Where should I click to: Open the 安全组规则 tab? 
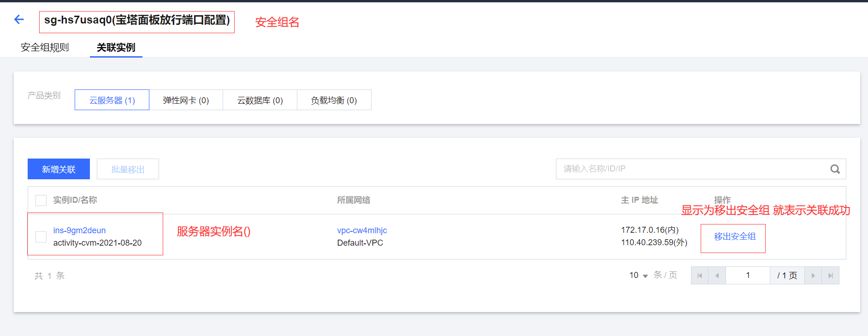tap(45, 47)
